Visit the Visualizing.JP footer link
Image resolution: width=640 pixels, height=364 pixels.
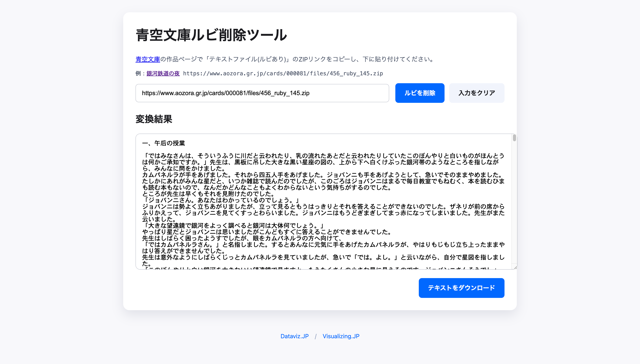[x=341, y=336]
